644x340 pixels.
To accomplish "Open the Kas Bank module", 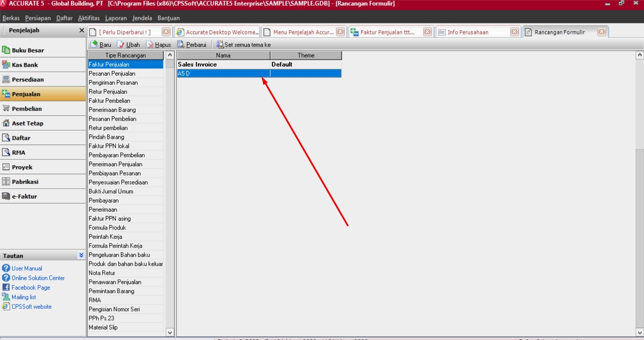I will click(43, 65).
